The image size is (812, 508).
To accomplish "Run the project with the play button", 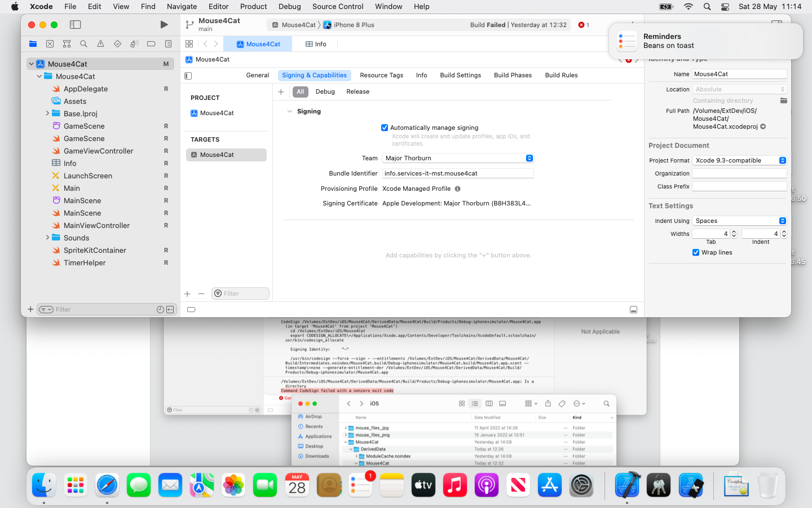I will click(x=164, y=25).
